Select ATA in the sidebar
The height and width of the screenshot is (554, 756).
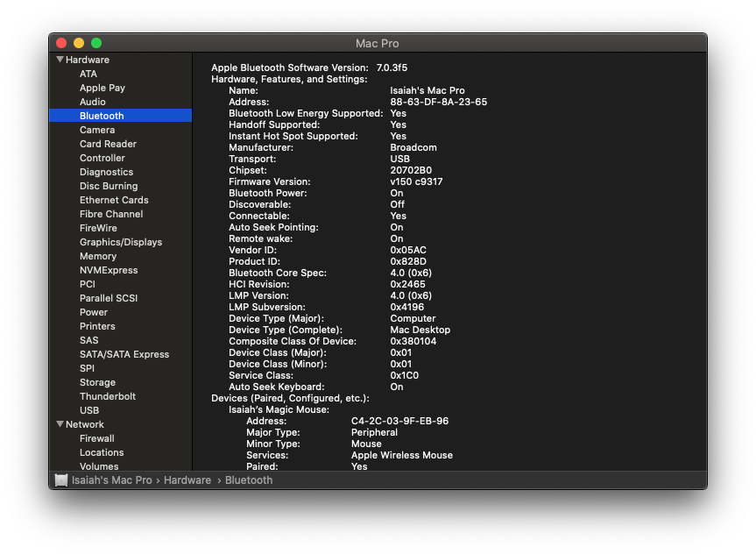point(88,74)
